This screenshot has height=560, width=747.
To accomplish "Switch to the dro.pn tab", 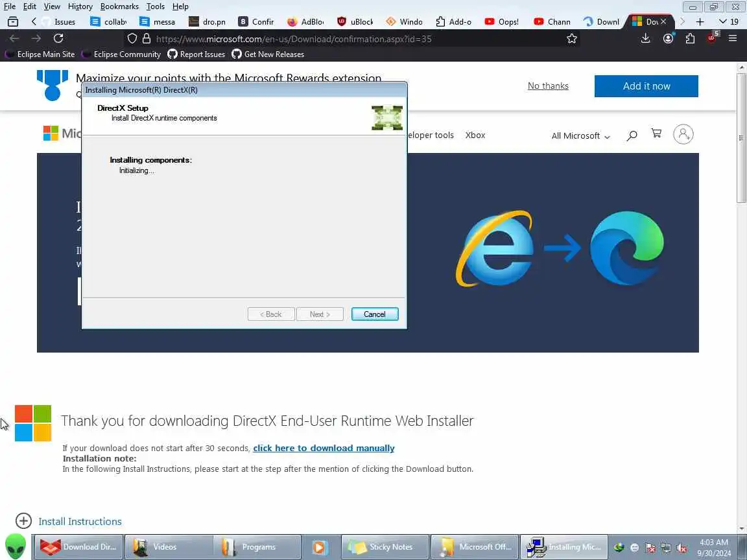I will click(x=207, y=22).
